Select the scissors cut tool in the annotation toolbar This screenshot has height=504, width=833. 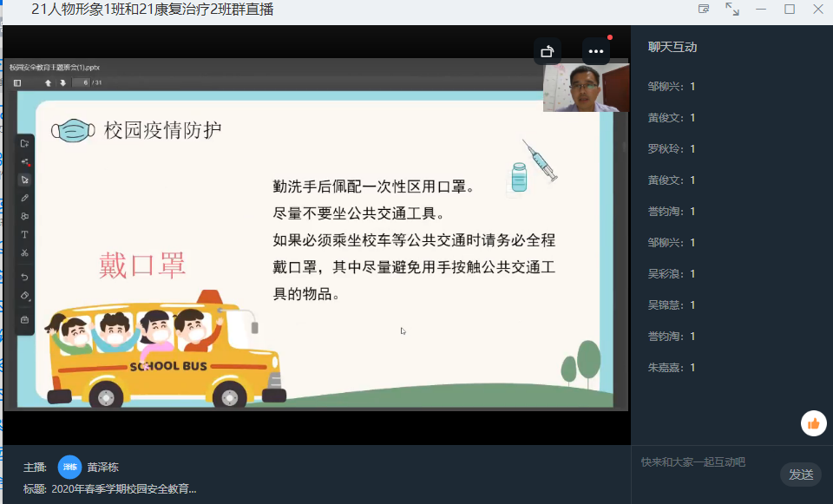(24, 252)
